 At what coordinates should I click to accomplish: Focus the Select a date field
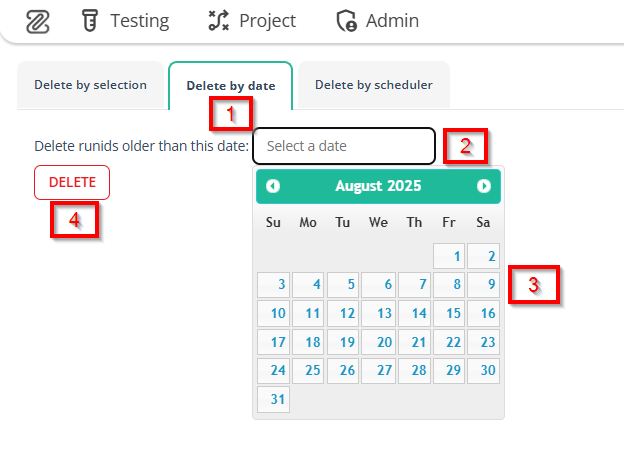[343, 146]
